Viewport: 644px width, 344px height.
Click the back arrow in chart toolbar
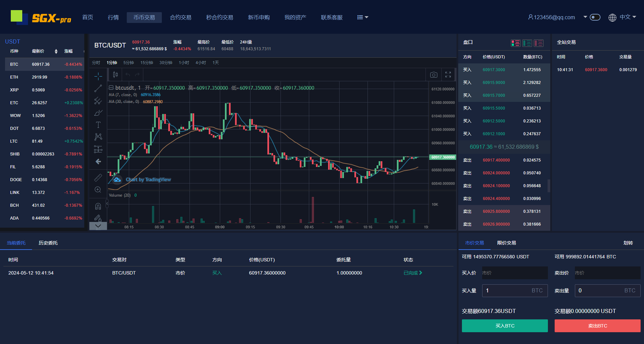coord(98,162)
